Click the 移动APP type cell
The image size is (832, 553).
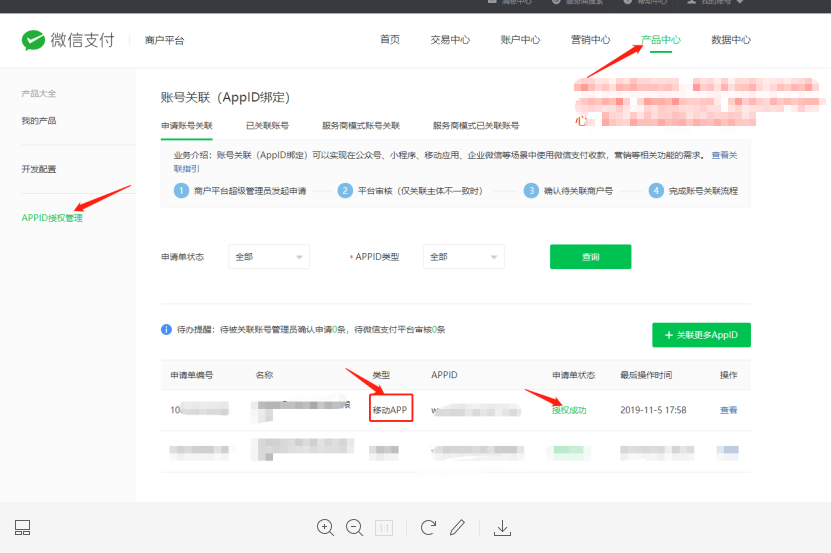coord(390,410)
